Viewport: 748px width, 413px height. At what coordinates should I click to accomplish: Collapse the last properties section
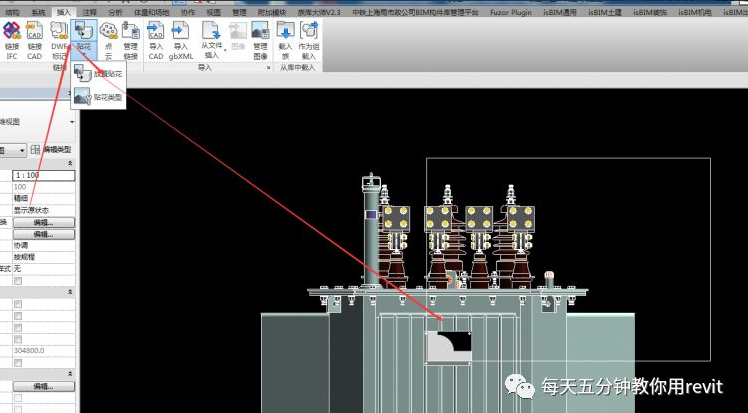point(71,374)
